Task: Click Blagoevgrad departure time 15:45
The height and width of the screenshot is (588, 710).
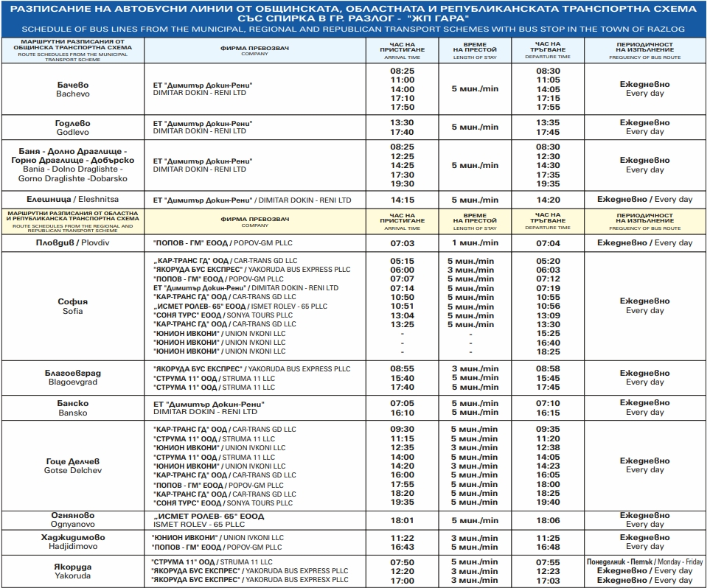Action: pyautogui.click(x=548, y=378)
